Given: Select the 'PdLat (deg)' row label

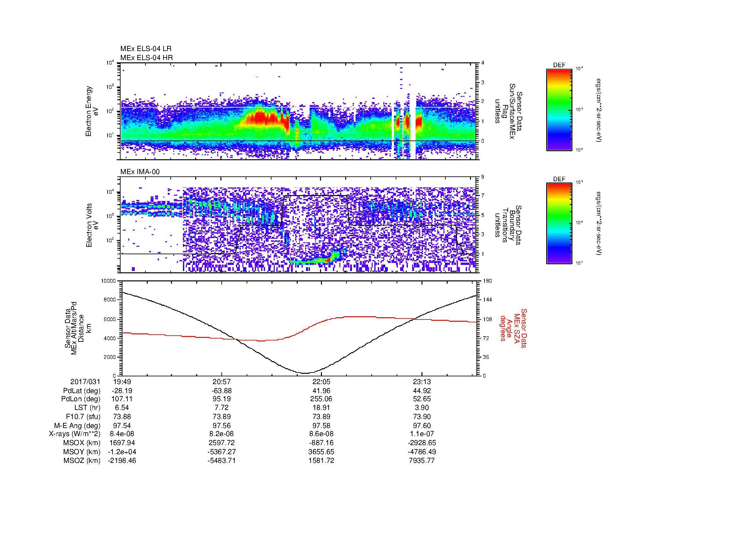Looking at the screenshot, I should [x=82, y=391].
